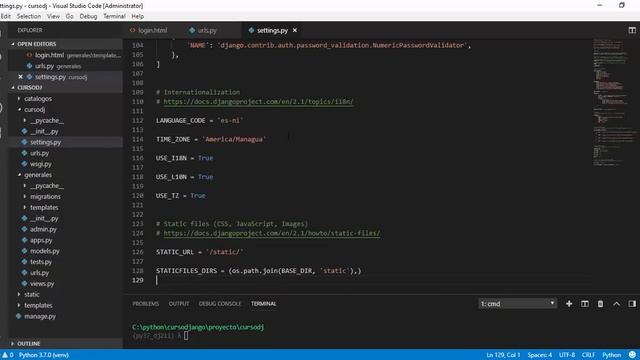Open models.py file

(44, 251)
